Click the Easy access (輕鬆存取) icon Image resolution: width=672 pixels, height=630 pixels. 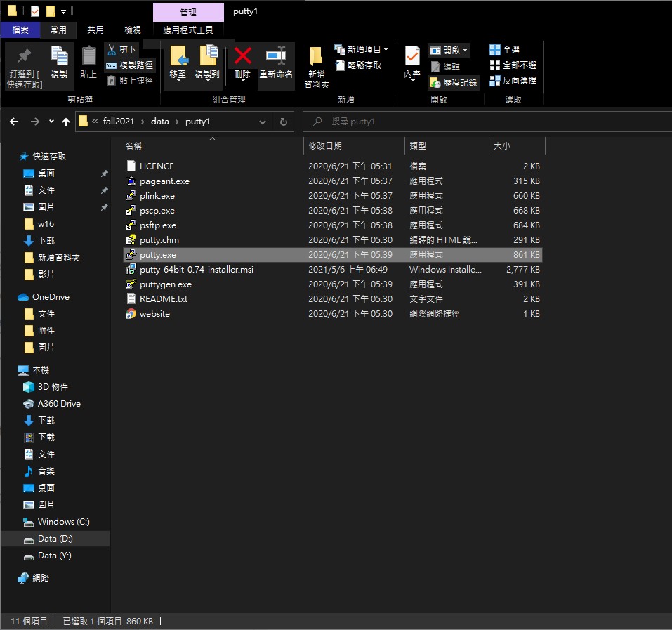coord(340,65)
